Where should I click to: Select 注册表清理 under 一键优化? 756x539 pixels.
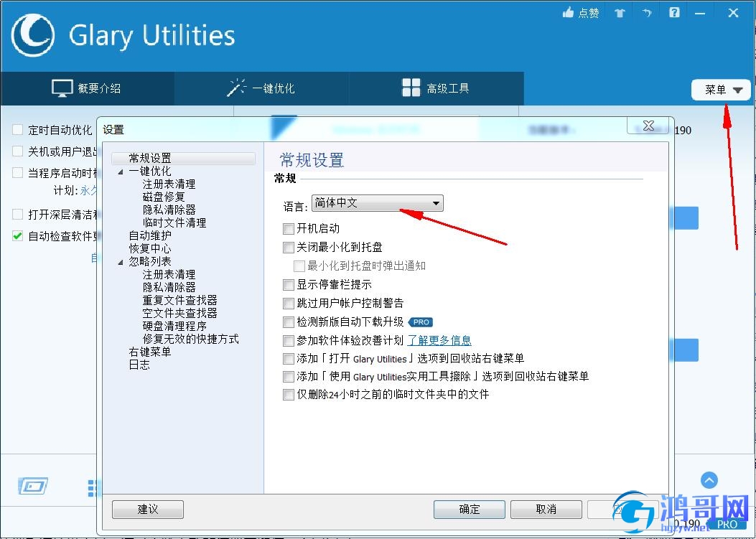click(x=169, y=184)
